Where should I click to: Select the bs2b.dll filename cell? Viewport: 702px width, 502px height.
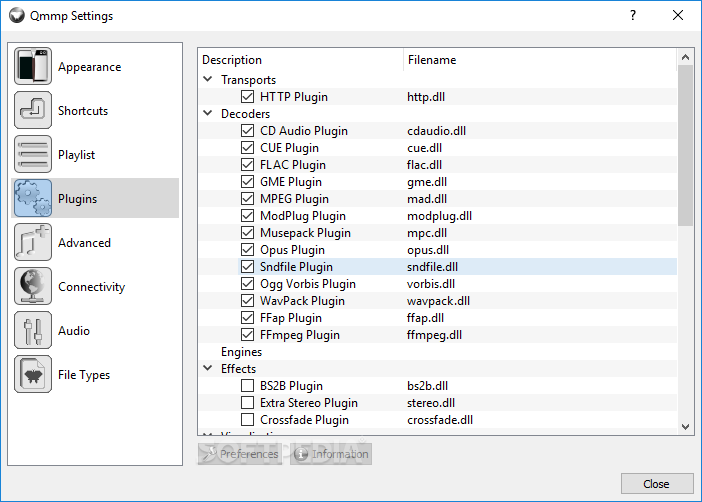coord(428,386)
